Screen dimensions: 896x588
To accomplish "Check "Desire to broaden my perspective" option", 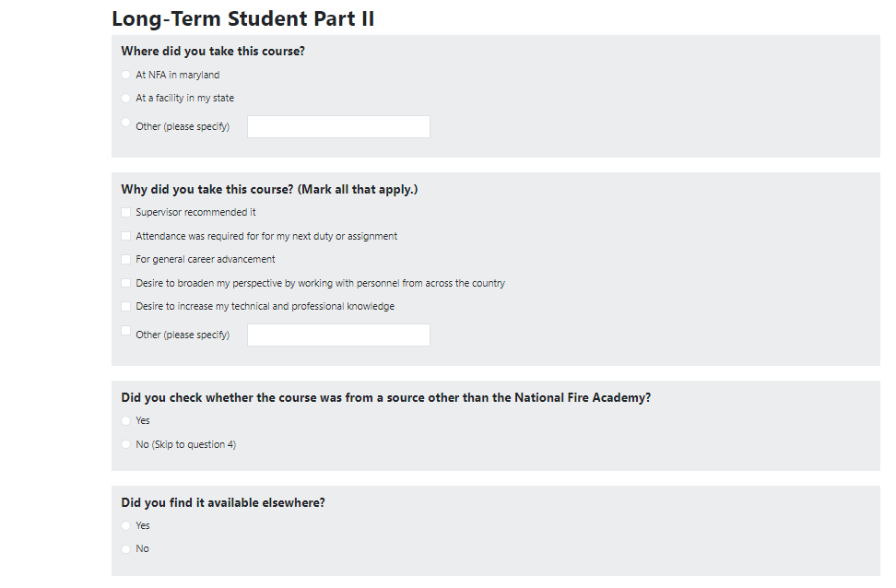I will point(126,283).
